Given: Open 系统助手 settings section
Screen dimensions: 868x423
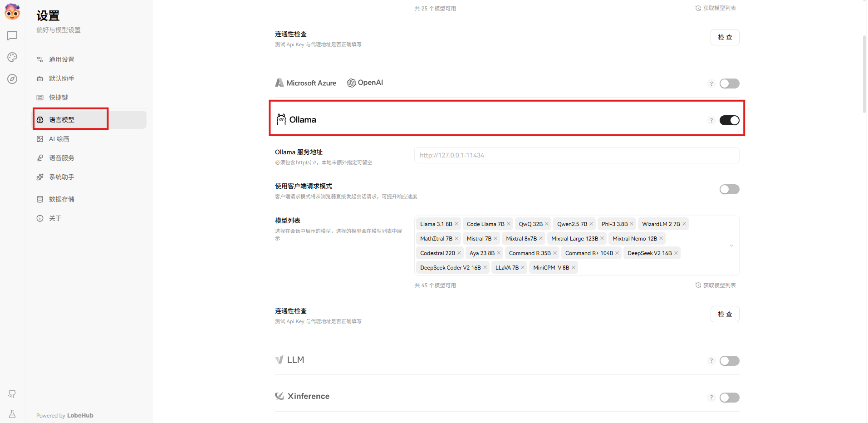Looking at the screenshot, I should pyautogui.click(x=90, y=177).
